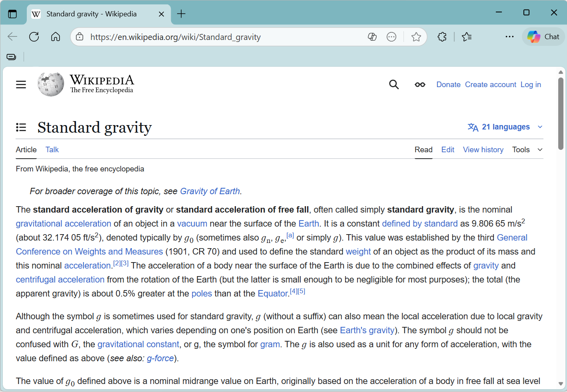
Task: Expand the 21 languages dropdown
Action: 505,127
